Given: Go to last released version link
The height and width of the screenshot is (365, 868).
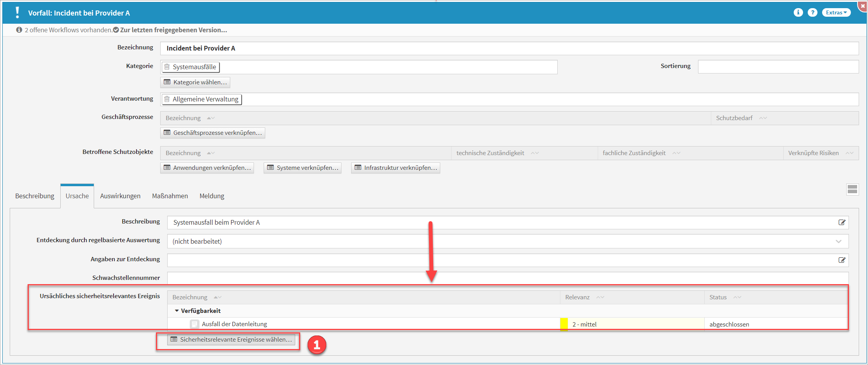Looking at the screenshot, I should coord(173,30).
